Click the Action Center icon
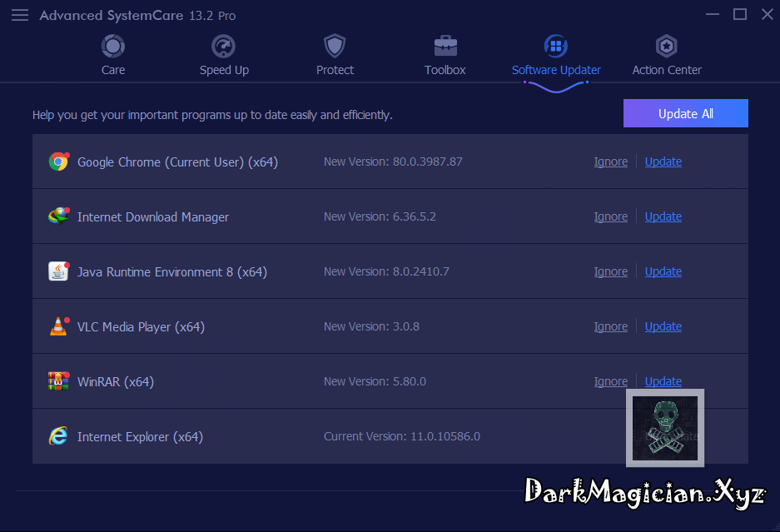780x532 pixels. (x=667, y=47)
